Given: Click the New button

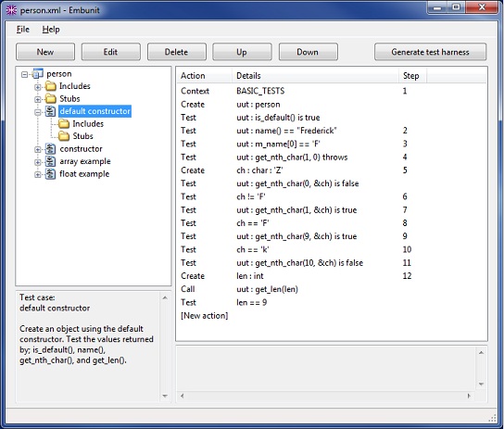Looking at the screenshot, I should [45, 52].
